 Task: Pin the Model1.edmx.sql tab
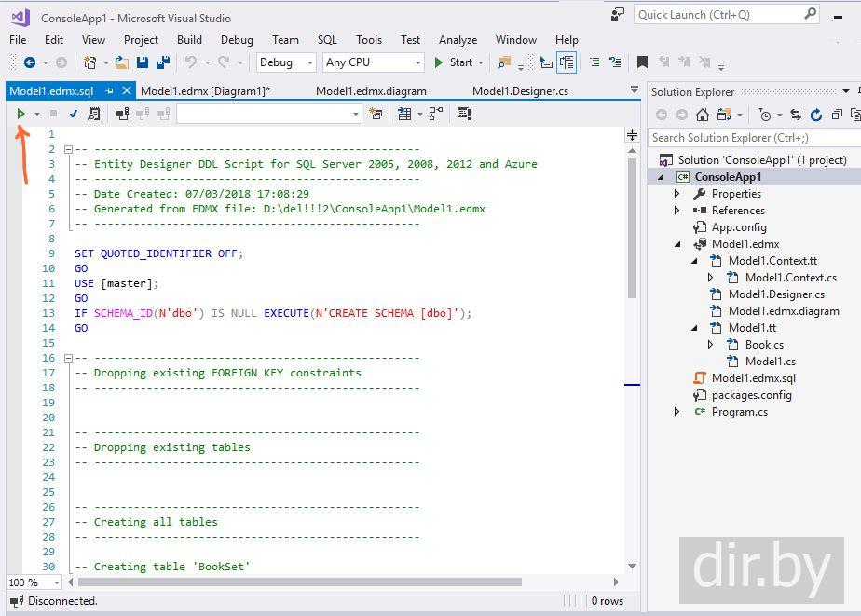pyautogui.click(x=110, y=91)
